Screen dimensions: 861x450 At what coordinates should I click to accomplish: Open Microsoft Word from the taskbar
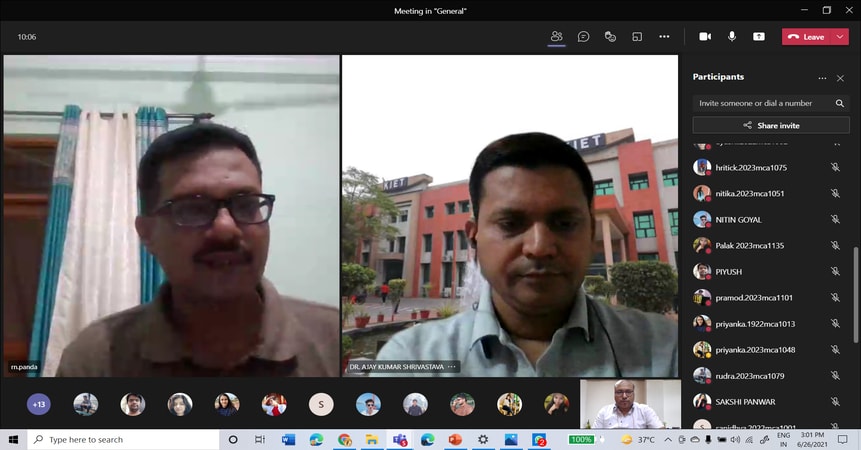coord(288,439)
